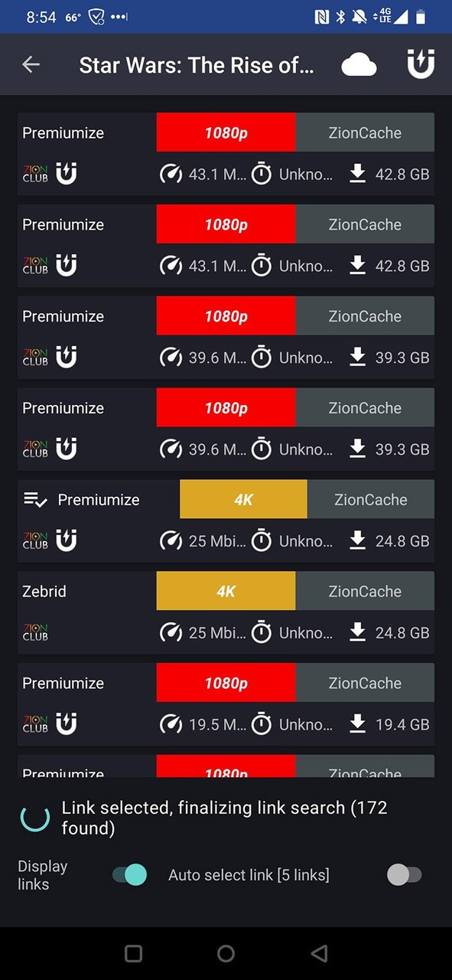Open Android recent apps square button
Viewport: 452px width, 980px height.
[133, 953]
